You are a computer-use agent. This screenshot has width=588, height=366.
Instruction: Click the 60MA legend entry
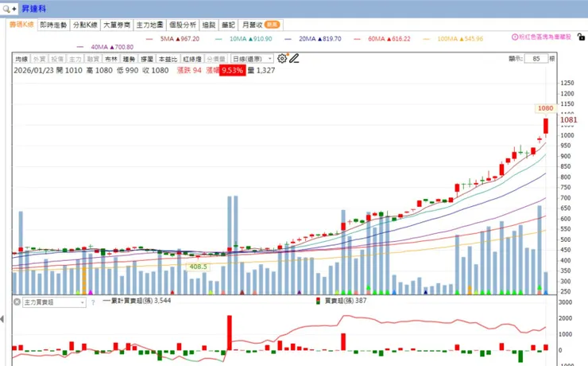382,39
